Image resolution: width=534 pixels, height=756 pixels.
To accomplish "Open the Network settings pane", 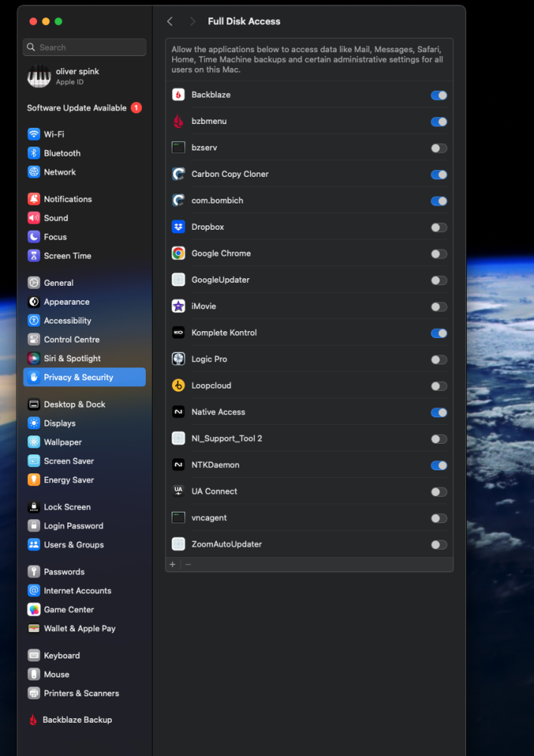I will click(85, 172).
